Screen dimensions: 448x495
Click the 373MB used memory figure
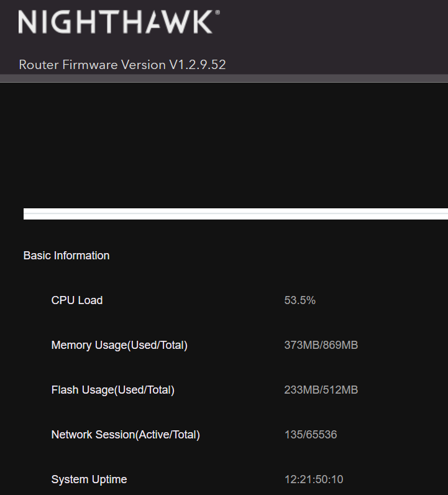[301, 345]
